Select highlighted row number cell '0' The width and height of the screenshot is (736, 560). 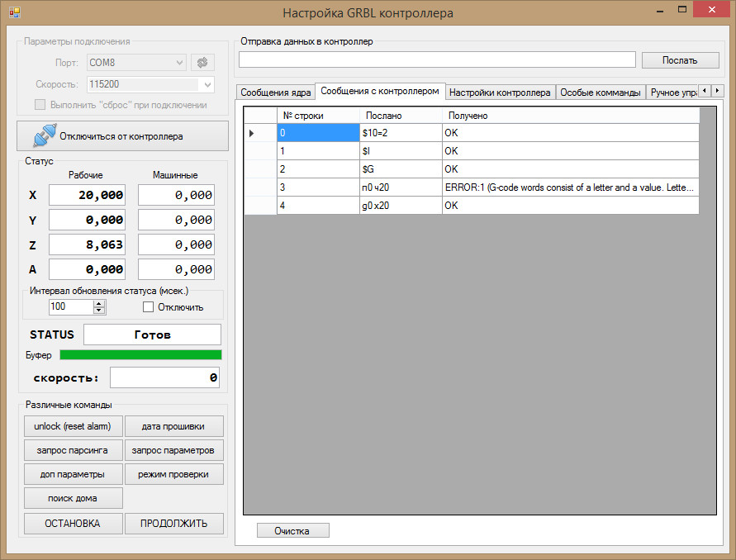[x=318, y=133]
